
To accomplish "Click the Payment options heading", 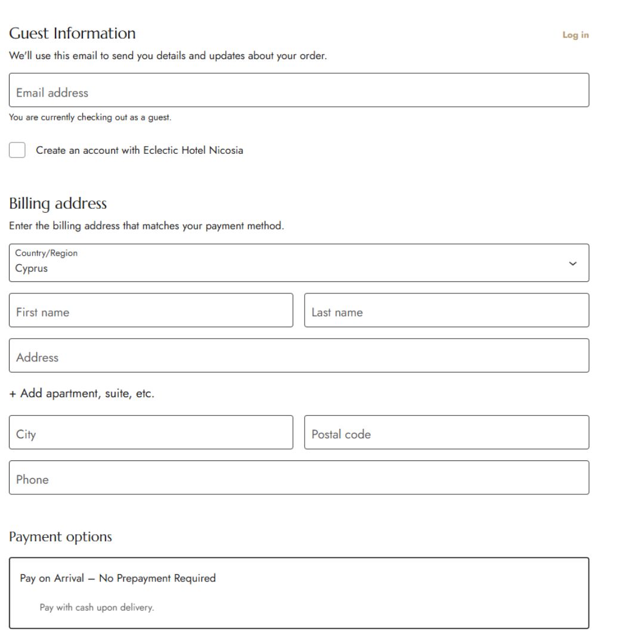I will 60,537.
